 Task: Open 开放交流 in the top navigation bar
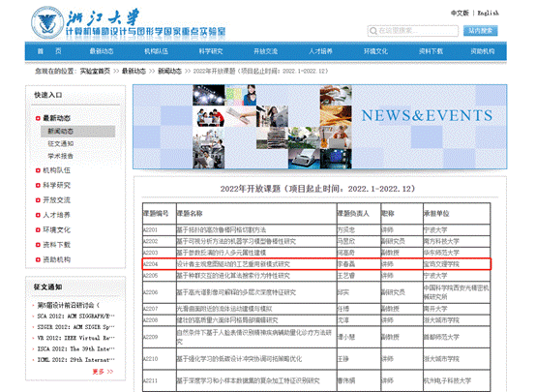click(266, 51)
